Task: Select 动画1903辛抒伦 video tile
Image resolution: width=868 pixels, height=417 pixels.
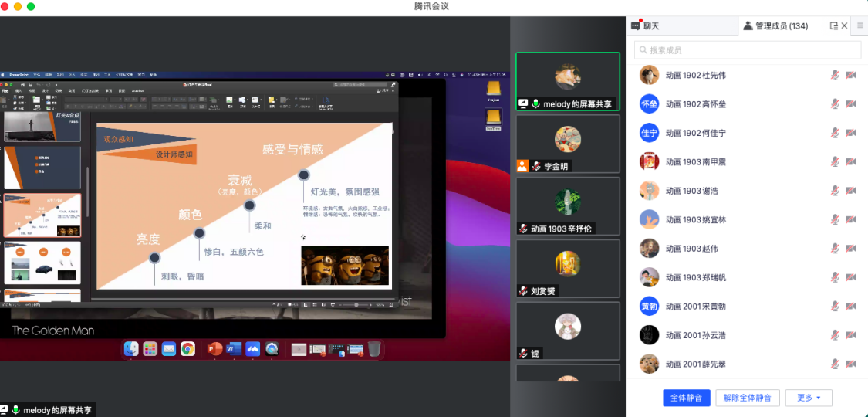Action: [568, 206]
